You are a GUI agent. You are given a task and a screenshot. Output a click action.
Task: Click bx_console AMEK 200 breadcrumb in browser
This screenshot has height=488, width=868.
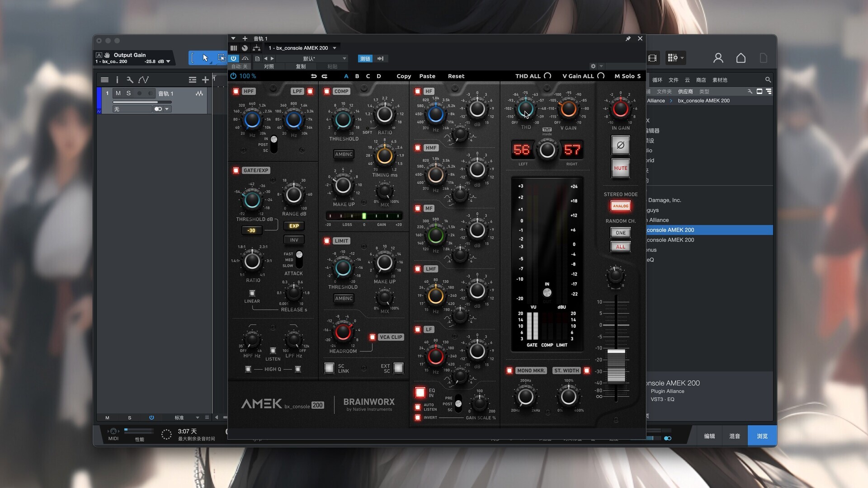703,101
